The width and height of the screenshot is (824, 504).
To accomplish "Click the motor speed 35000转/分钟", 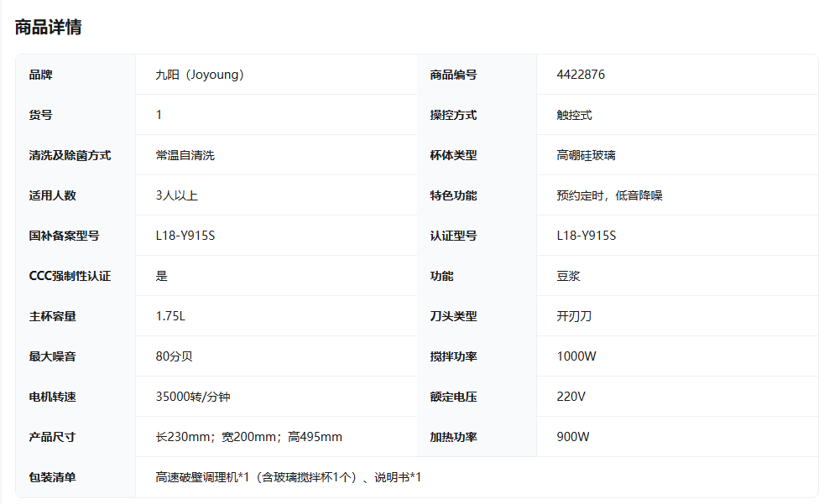I will 193,397.
